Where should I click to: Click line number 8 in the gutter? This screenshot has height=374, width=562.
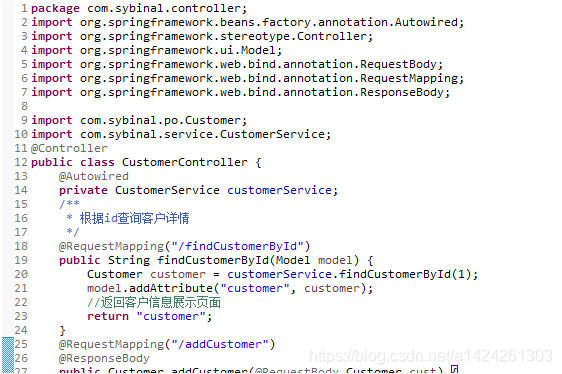[24, 106]
